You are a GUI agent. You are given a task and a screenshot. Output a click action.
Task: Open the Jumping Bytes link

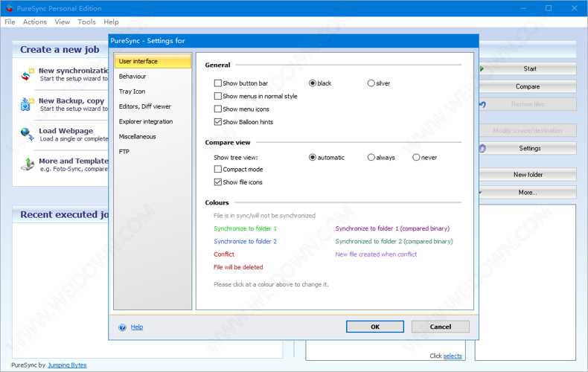pyautogui.click(x=67, y=365)
